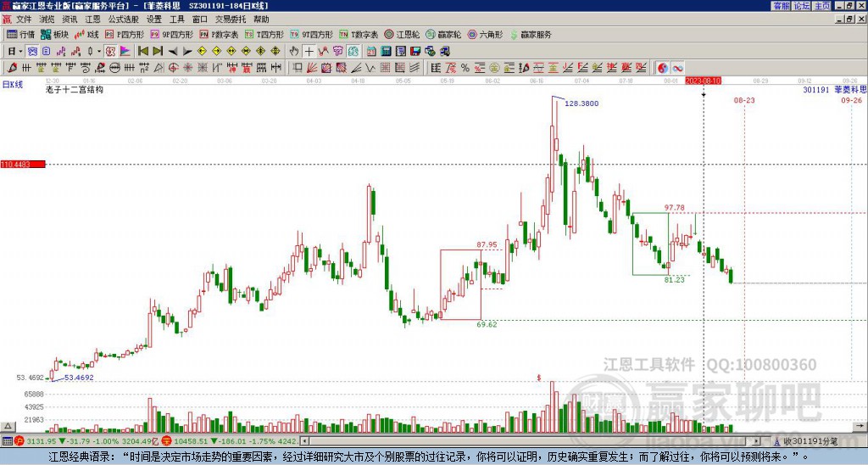This screenshot has width=868, height=465.
Task: Click the 行情 toolbar button
Action: pyautogui.click(x=20, y=34)
